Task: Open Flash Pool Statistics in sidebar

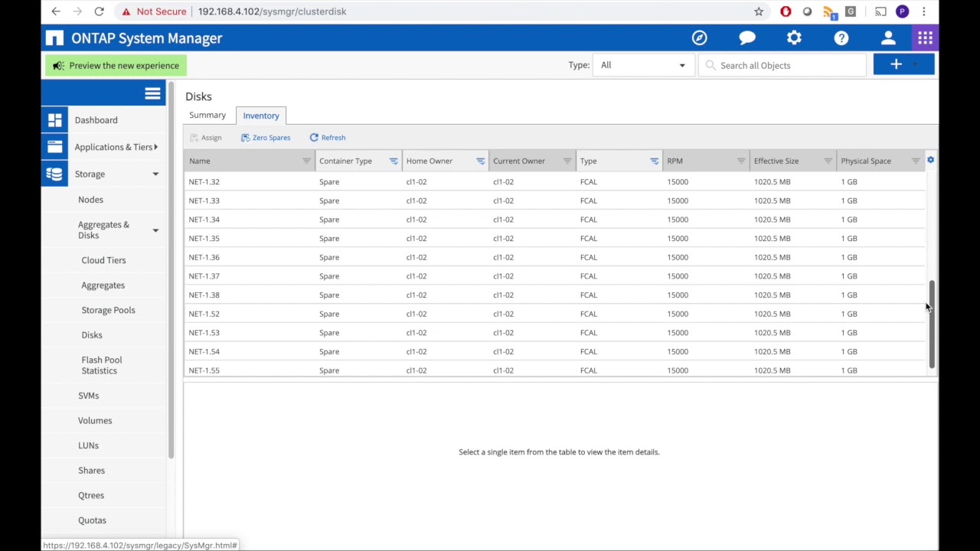Action: pyautogui.click(x=101, y=365)
